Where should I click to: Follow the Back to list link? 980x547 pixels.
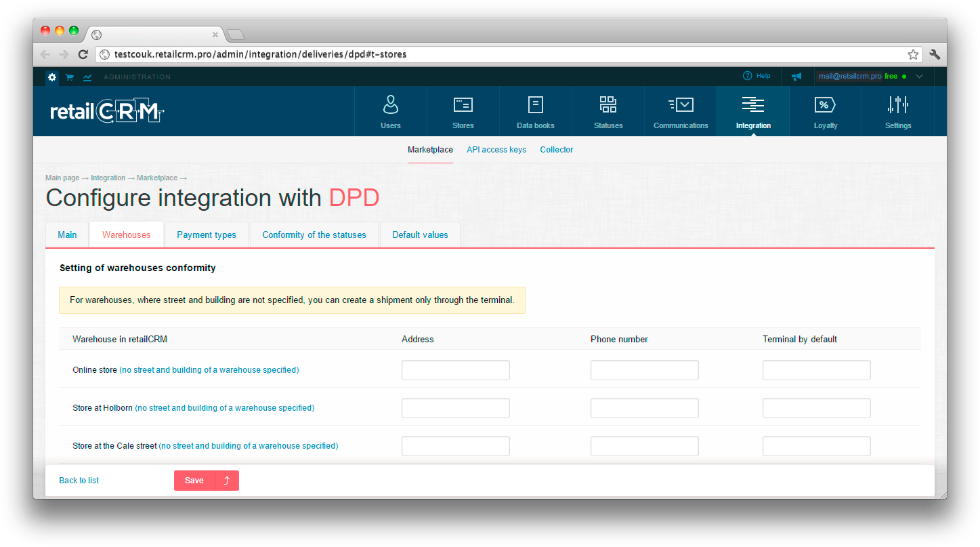(x=79, y=481)
